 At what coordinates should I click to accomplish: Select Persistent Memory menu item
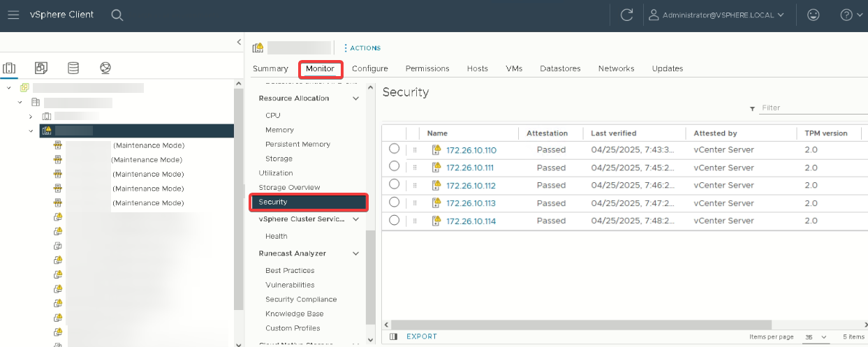[297, 144]
